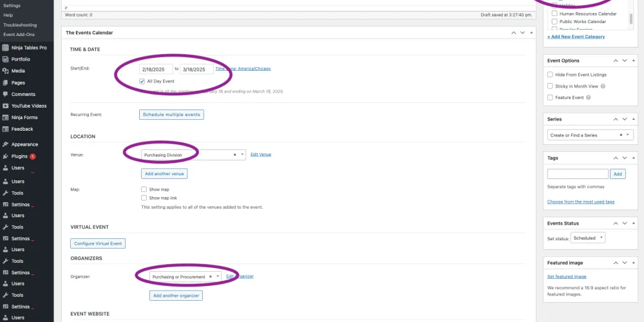Click help icon beside Sticky in Month View
Screen dimensions: 644x322
[x=603, y=86]
